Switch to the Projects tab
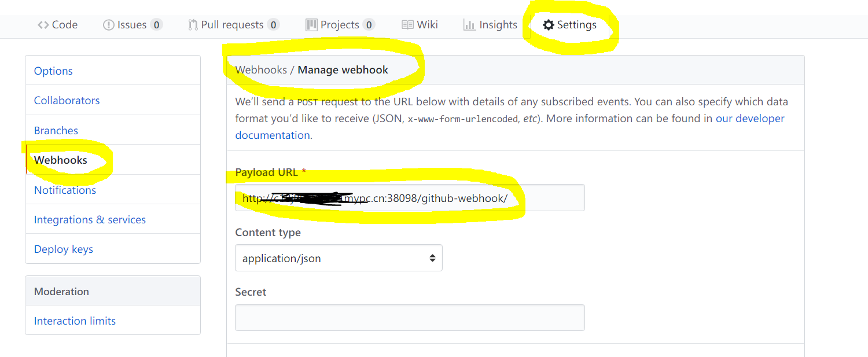The width and height of the screenshot is (868, 357). pyautogui.click(x=340, y=25)
